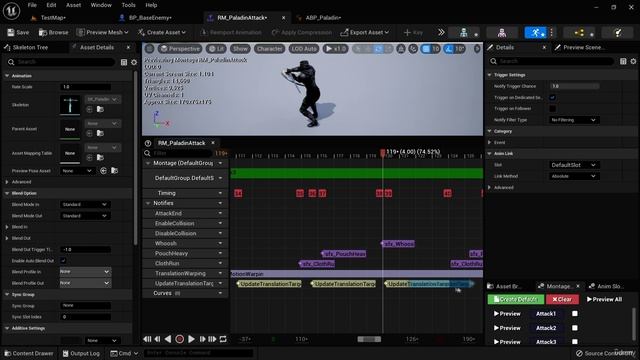Toggle Asset Details property matrix icon
Viewport: 640px width, 360px height.
pyautogui.click(x=124, y=62)
